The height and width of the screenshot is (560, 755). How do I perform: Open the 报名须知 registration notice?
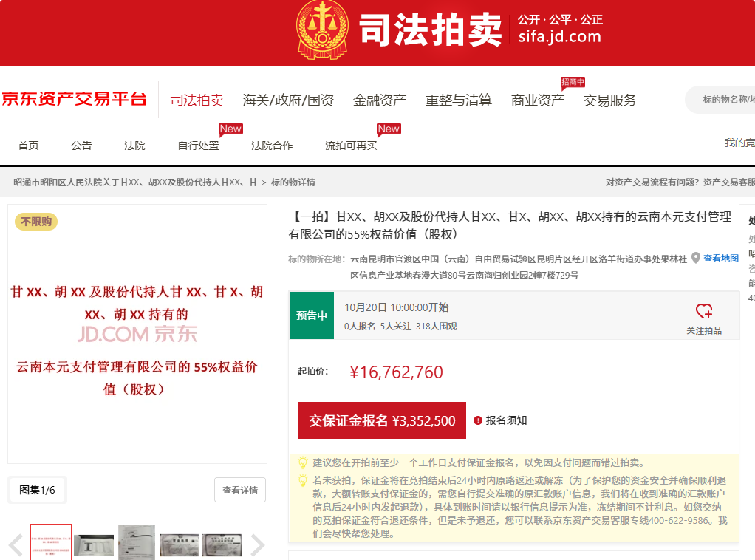(506, 420)
